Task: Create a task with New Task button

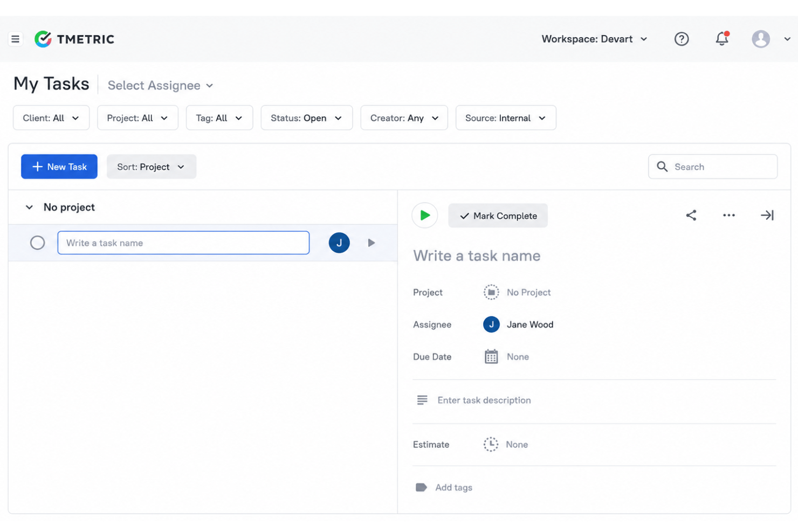Action: pos(59,167)
